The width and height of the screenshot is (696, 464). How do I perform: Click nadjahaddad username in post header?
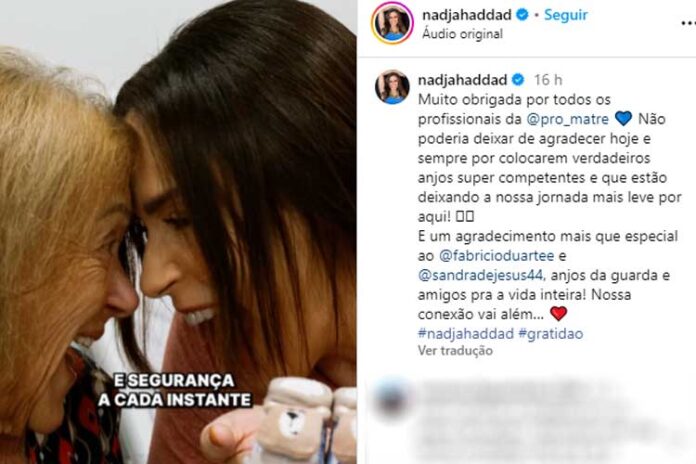(467, 15)
